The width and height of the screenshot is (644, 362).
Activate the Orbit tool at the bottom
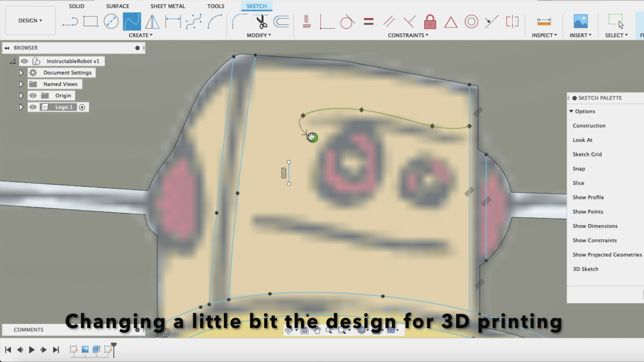[x=288, y=330]
